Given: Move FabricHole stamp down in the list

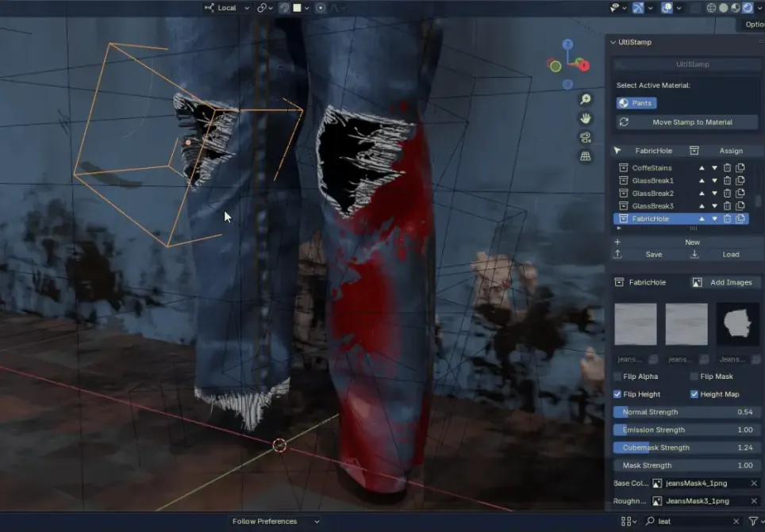Looking at the screenshot, I should (x=714, y=219).
